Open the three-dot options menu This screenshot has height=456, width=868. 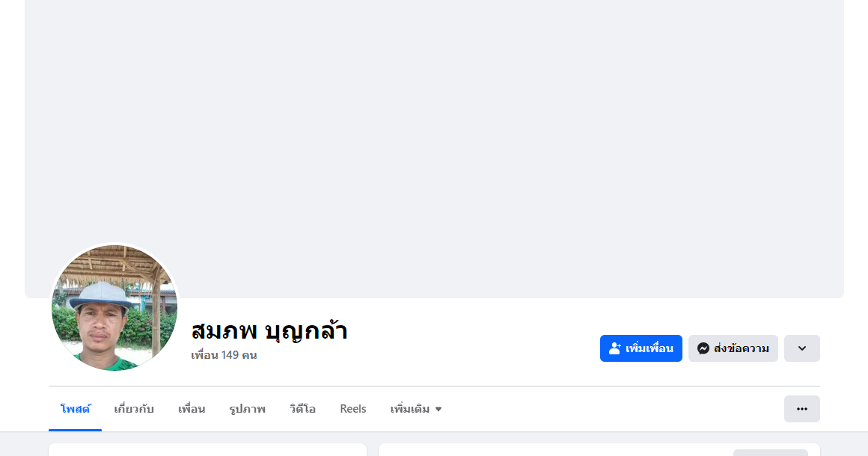tap(801, 409)
